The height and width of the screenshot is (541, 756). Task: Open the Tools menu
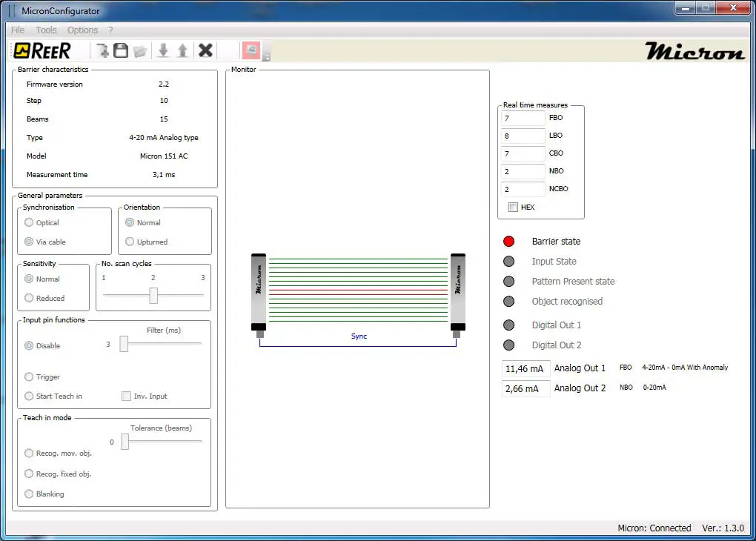click(46, 30)
